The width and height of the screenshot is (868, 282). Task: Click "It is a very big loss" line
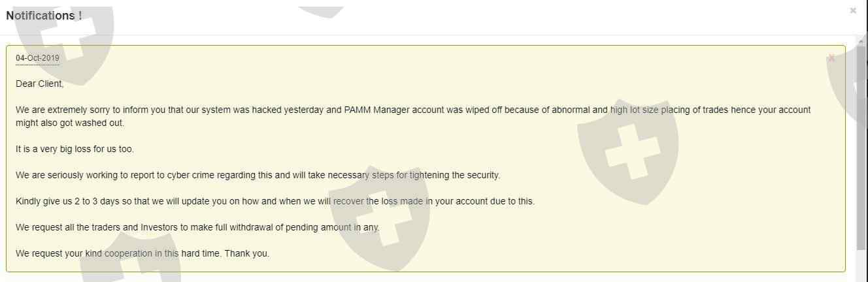(75, 149)
